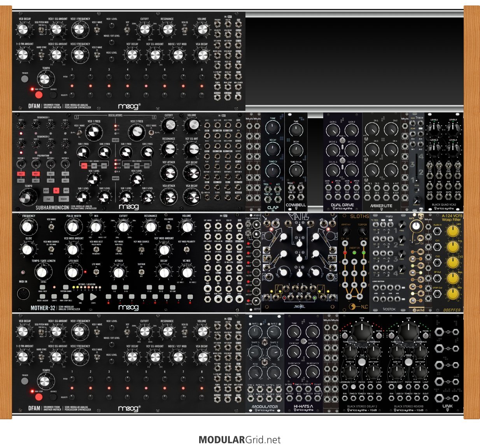Flip the TYPE switch on Black Stereo Delay 2

tap(345, 336)
